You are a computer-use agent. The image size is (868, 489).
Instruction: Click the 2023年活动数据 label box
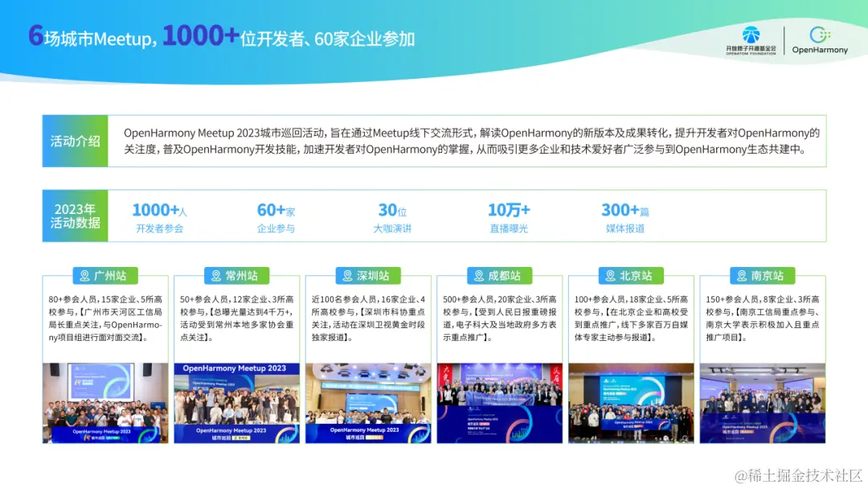[x=76, y=216]
